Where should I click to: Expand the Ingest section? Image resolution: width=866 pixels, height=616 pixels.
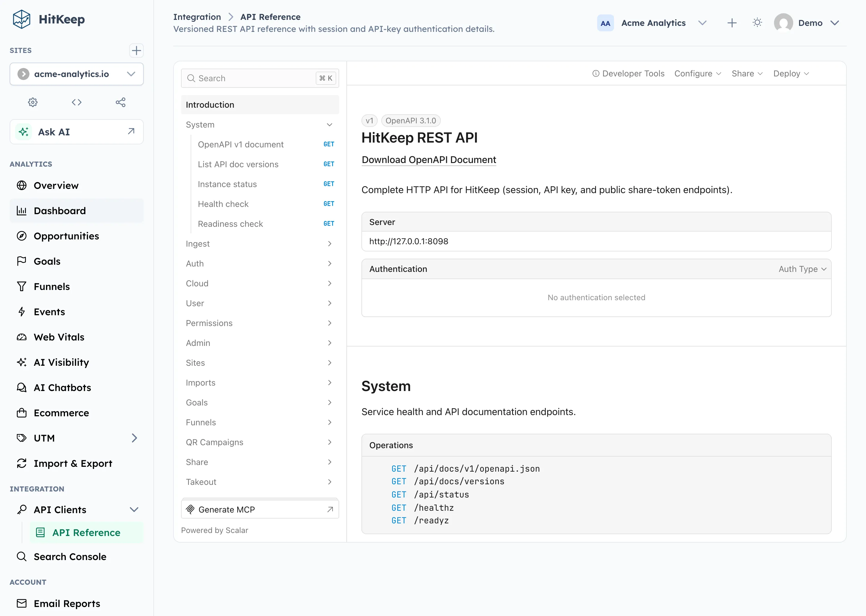coord(260,244)
